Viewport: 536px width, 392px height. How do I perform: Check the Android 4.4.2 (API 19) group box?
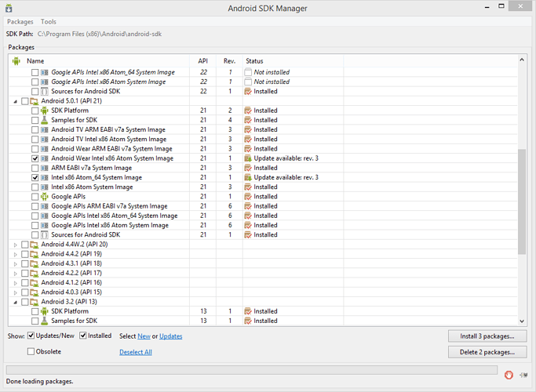click(x=24, y=254)
